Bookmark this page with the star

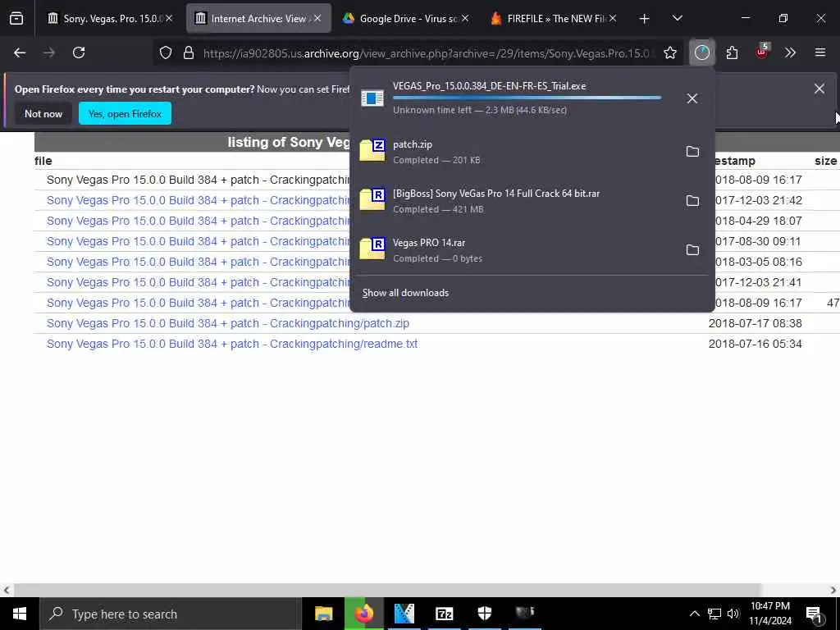coord(669,52)
